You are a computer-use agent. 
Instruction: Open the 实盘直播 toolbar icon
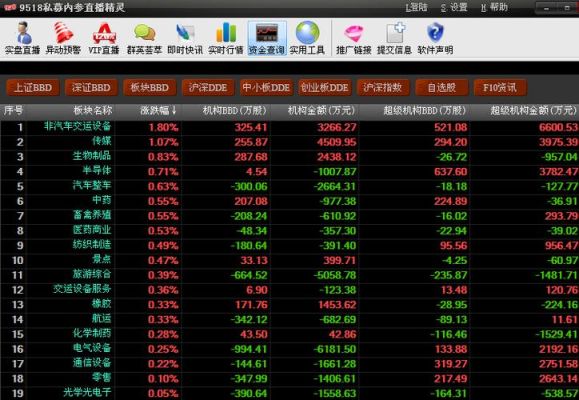point(23,38)
